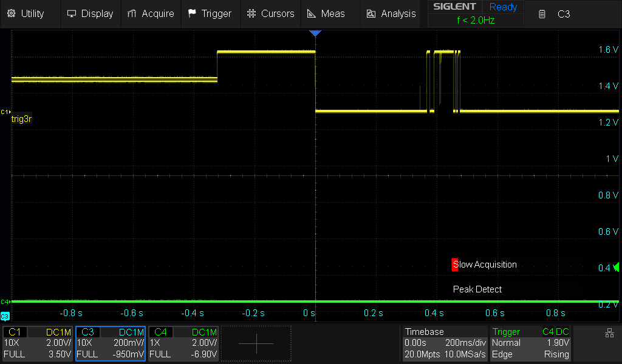Toggle the C1 channel info box
This screenshot has width=622, height=364.
tap(38, 343)
